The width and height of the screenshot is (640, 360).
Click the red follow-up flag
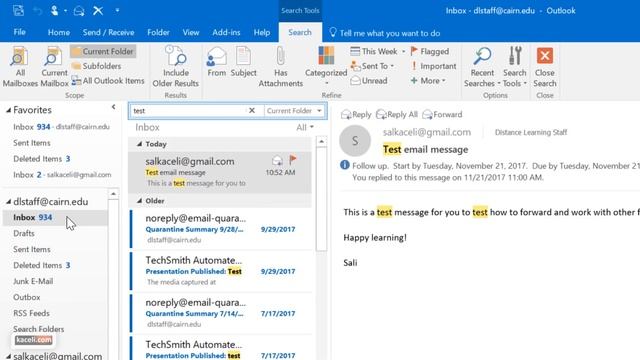pyautogui.click(x=293, y=160)
